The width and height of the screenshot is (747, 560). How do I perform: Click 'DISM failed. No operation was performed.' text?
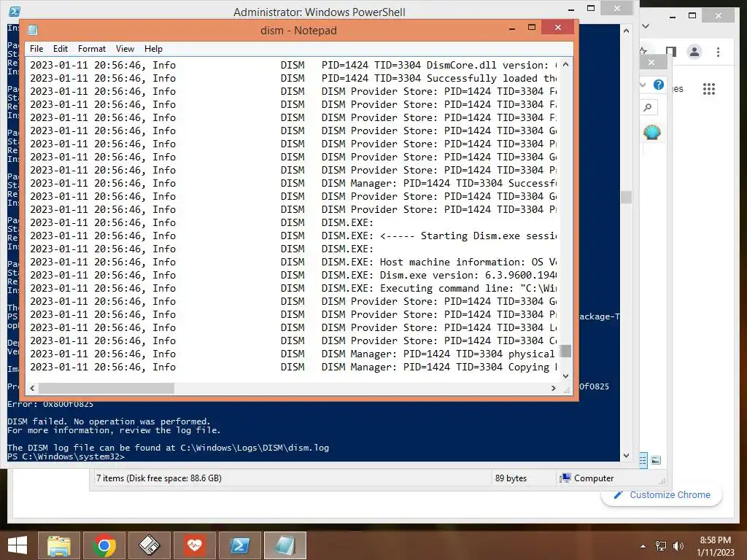click(x=109, y=421)
